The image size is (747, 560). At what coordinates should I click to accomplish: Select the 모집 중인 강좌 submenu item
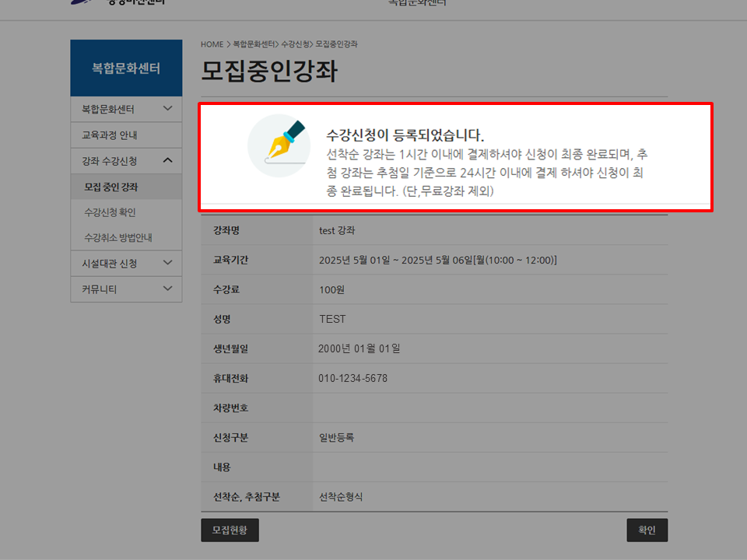tap(126, 187)
